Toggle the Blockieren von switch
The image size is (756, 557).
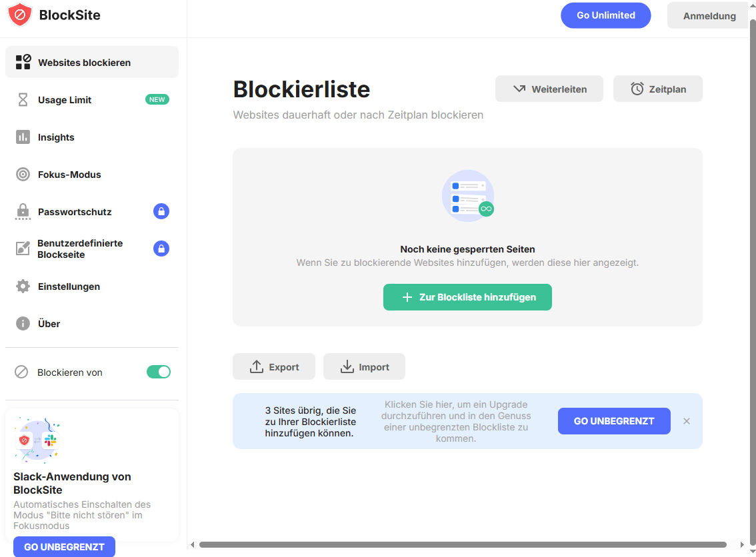(x=159, y=372)
